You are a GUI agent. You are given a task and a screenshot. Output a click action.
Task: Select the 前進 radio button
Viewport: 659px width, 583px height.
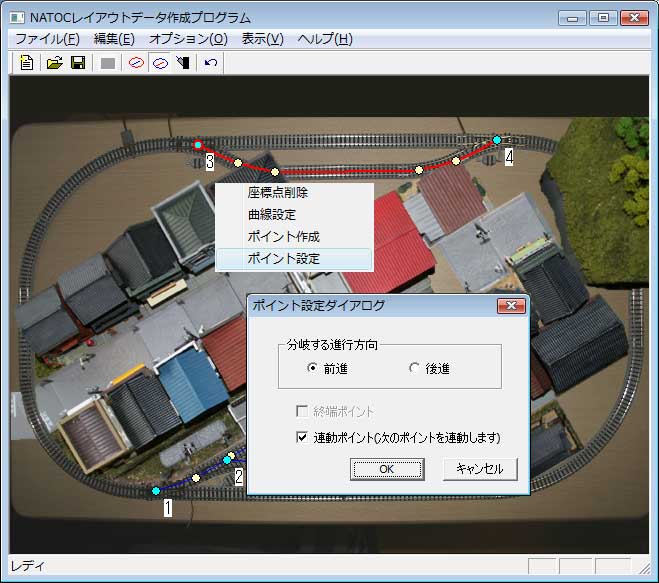click(x=312, y=368)
